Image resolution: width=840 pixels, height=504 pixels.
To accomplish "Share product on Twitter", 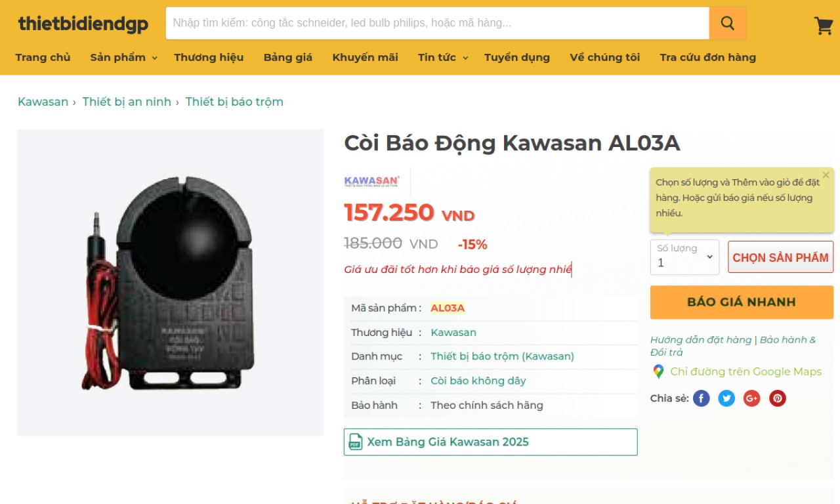I will [726, 398].
